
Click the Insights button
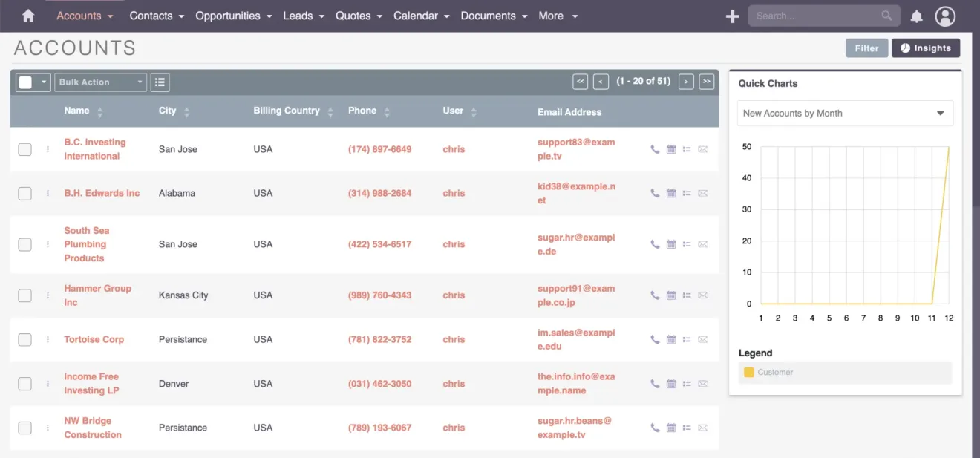coord(925,48)
